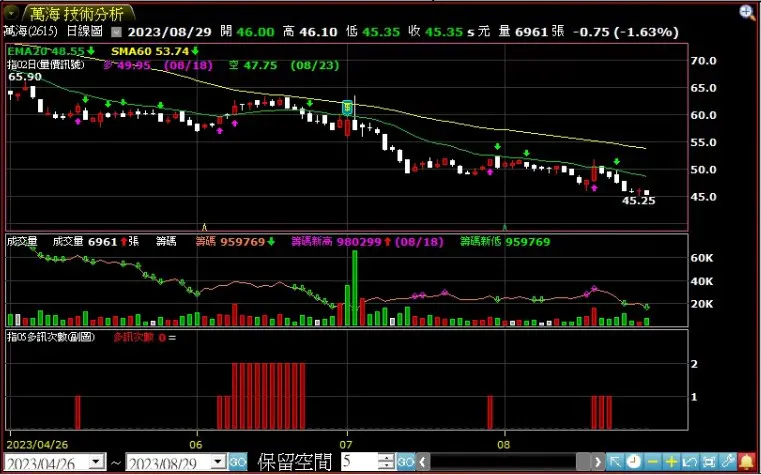Click the 空 47.75 (08/23) signal value
Viewport: 761px width, 475px height.
[284, 66]
